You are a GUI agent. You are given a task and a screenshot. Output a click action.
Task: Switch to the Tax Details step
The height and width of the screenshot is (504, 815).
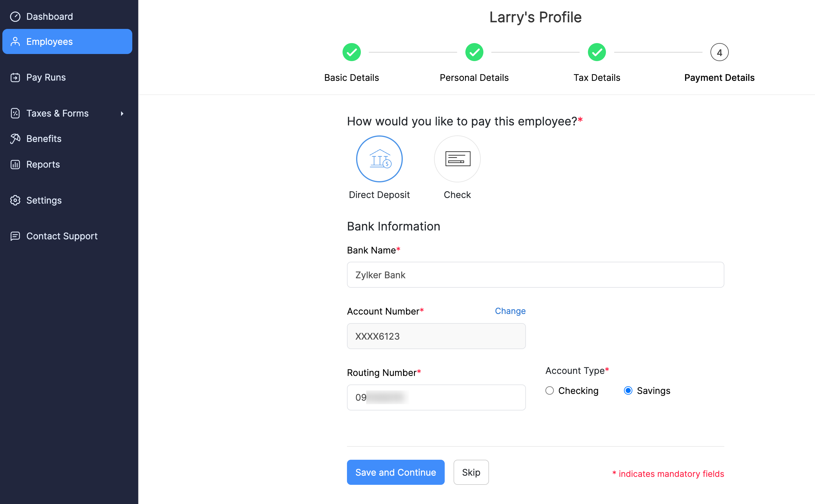[x=596, y=52]
